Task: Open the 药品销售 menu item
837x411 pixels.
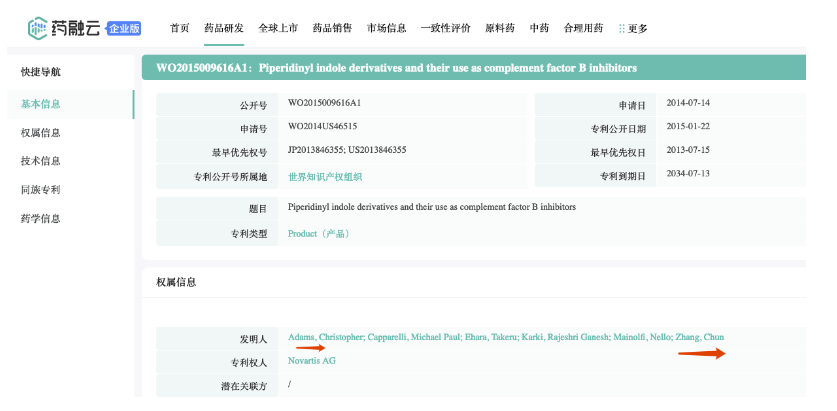Action: 332,28
